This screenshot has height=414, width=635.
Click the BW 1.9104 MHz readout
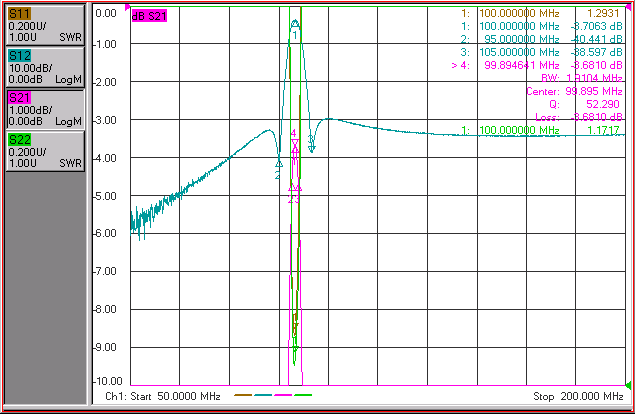point(582,78)
